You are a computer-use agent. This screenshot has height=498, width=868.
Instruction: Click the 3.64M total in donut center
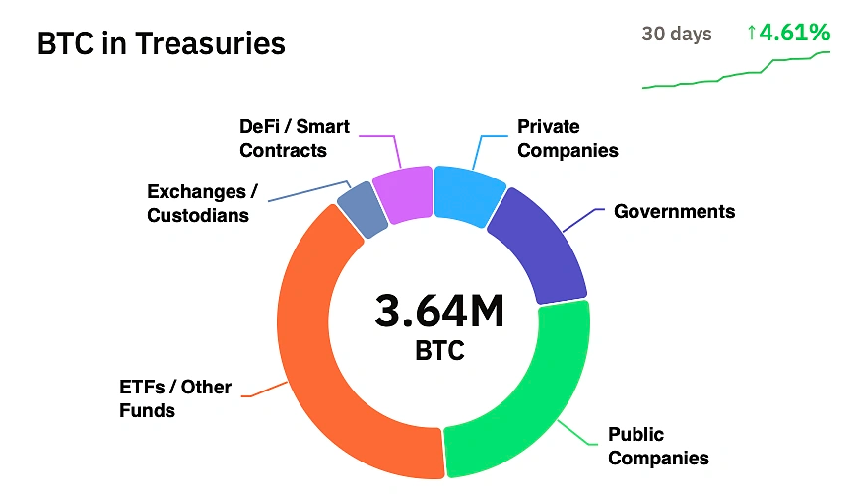click(x=439, y=311)
